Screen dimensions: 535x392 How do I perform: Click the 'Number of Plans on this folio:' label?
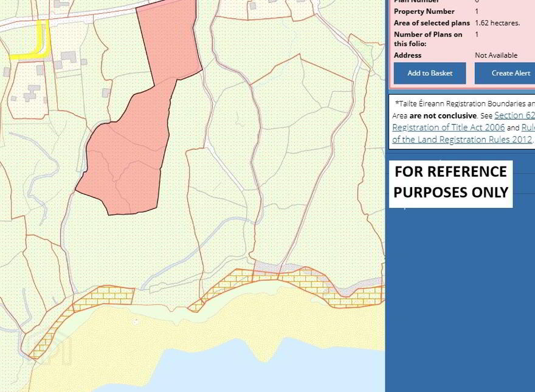click(x=428, y=39)
